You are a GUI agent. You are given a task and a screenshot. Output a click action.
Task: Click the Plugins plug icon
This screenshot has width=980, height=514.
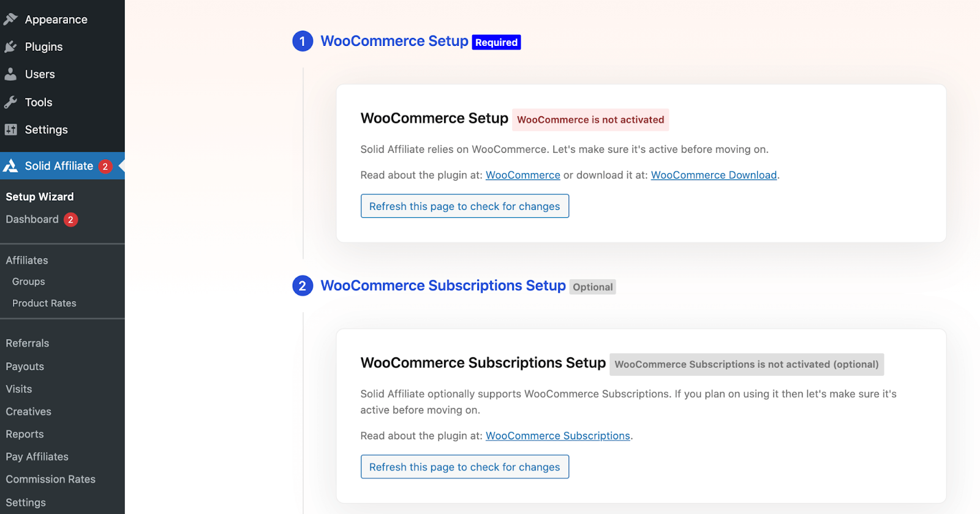[x=10, y=47]
